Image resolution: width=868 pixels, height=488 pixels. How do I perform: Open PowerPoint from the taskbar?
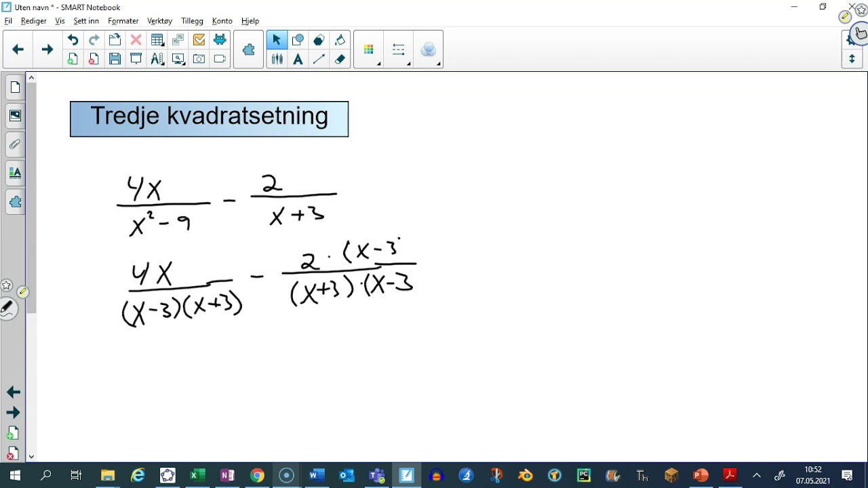[x=701, y=475]
